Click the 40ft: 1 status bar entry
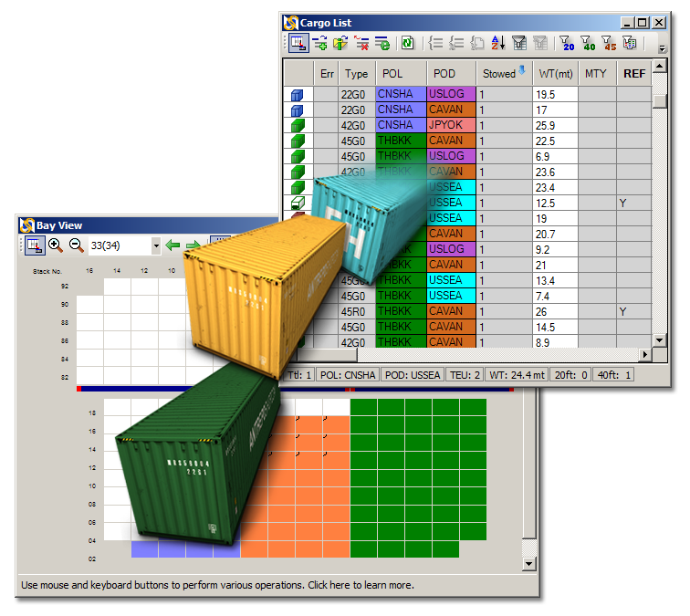690x616 pixels. [614, 375]
